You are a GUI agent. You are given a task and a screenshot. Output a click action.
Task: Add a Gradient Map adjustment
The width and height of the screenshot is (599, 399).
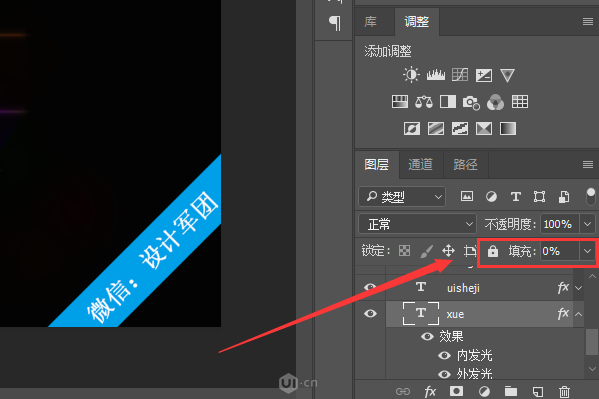[x=508, y=128]
